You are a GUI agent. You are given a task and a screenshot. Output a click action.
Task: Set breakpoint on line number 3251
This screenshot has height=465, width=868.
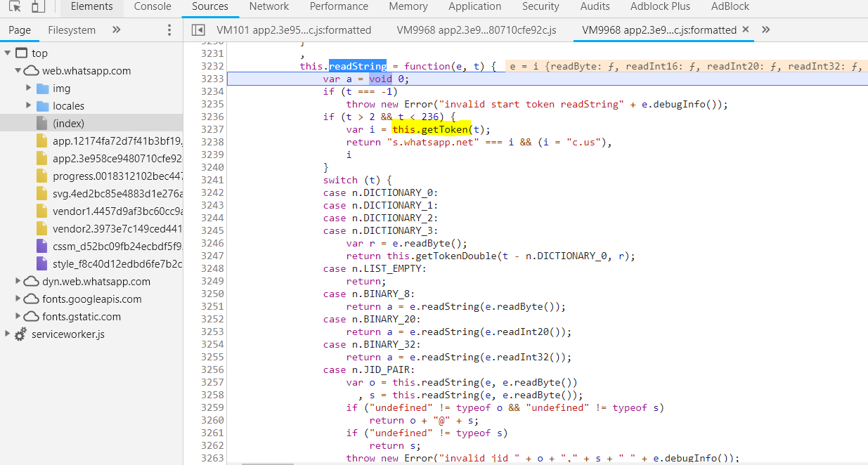point(212,306)
